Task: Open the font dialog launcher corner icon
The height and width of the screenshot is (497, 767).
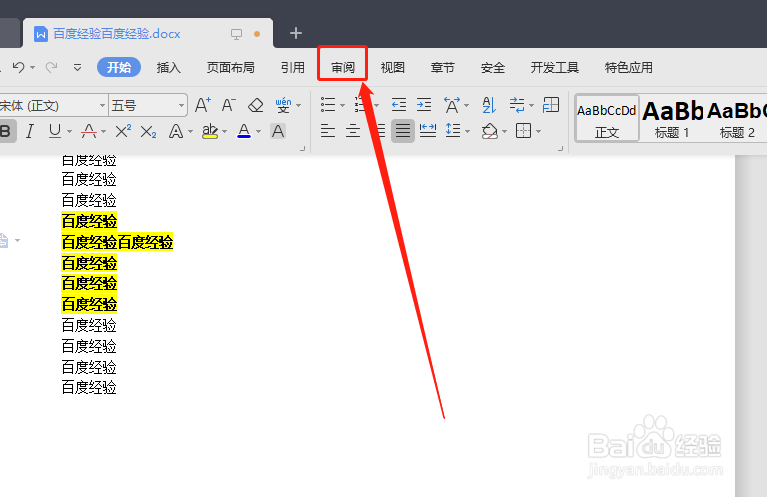Action: coord(302,148)
